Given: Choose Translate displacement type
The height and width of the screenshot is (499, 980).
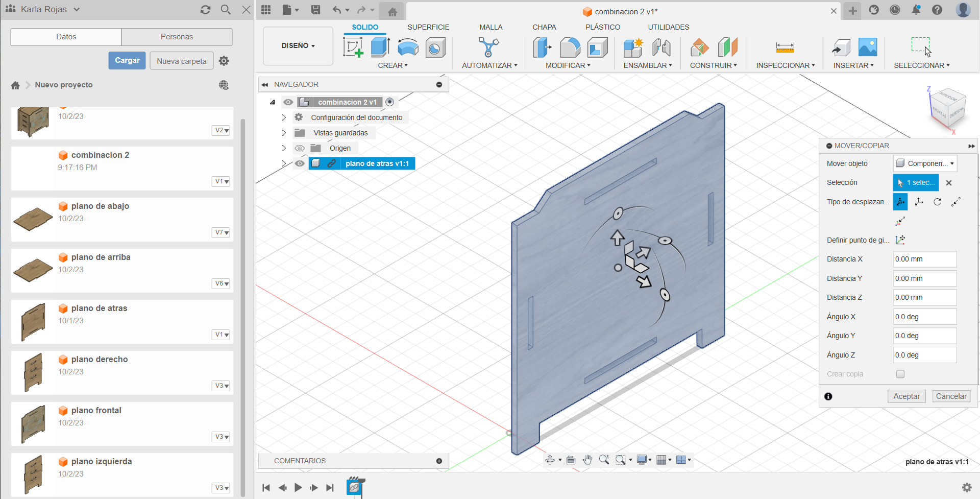Looking at the screenshot, I should tap(919, 202).
